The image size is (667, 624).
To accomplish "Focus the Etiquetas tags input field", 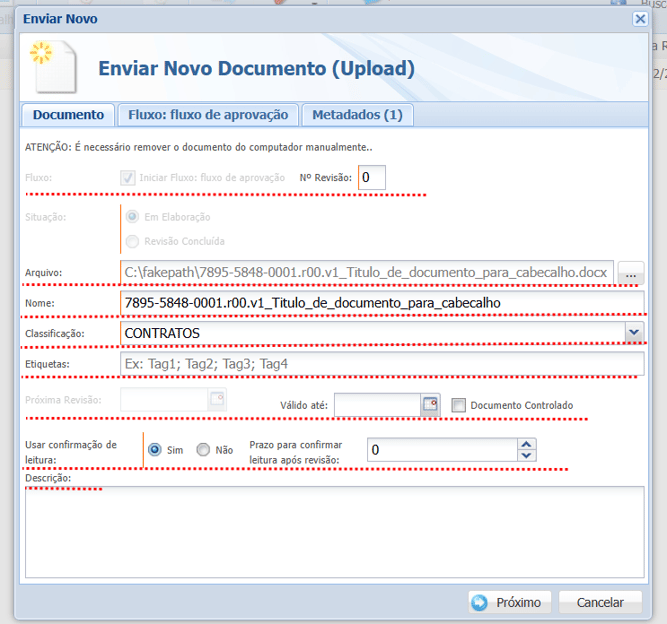I will [x=380, y=364].
